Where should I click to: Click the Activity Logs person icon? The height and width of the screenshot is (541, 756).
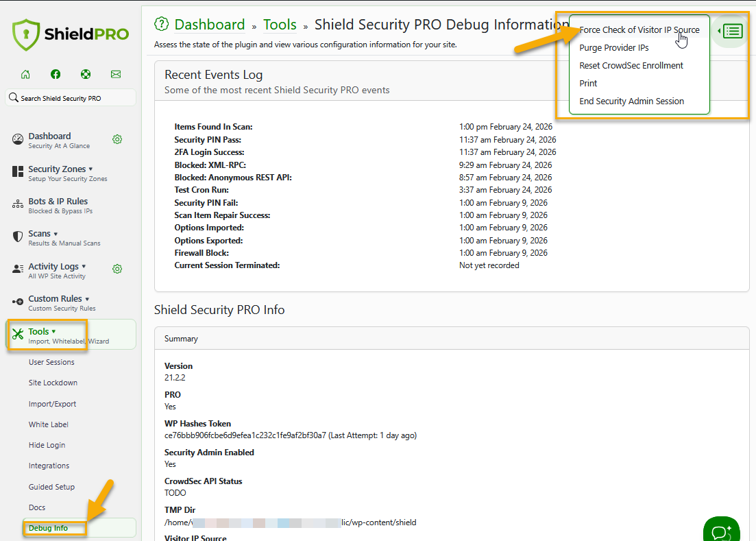18,269
